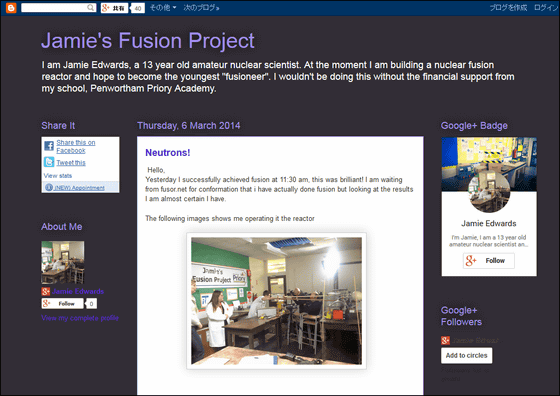Click ログイン in the navbar
Screen dimensions: 560x396
coord(545,7)
